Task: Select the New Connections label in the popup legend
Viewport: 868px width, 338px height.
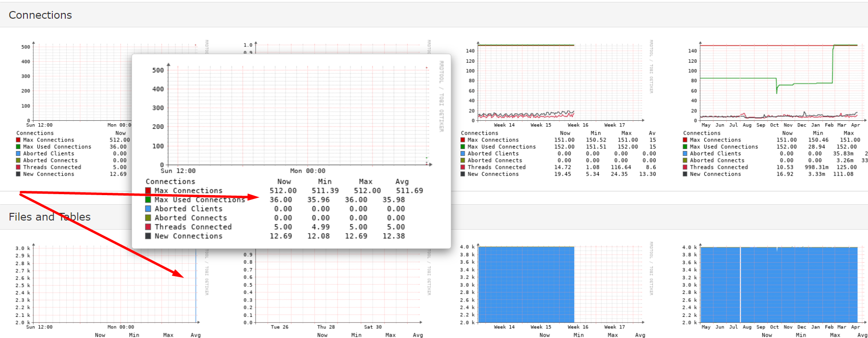Action: click(x=189, y=236)
